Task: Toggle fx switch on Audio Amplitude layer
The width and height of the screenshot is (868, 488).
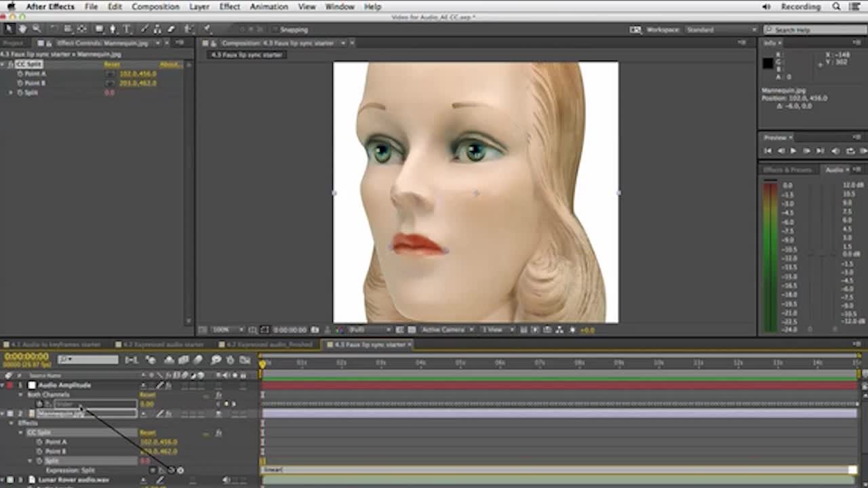Action: 168,385
